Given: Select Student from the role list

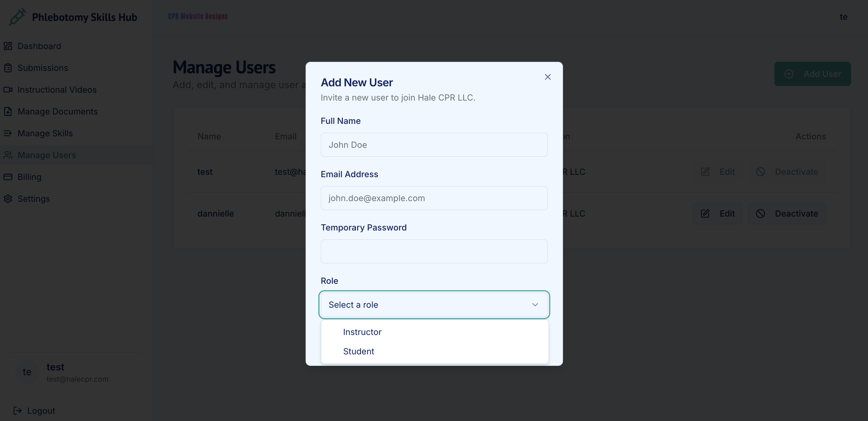Looking at the screenshot, I should (359, 351).
